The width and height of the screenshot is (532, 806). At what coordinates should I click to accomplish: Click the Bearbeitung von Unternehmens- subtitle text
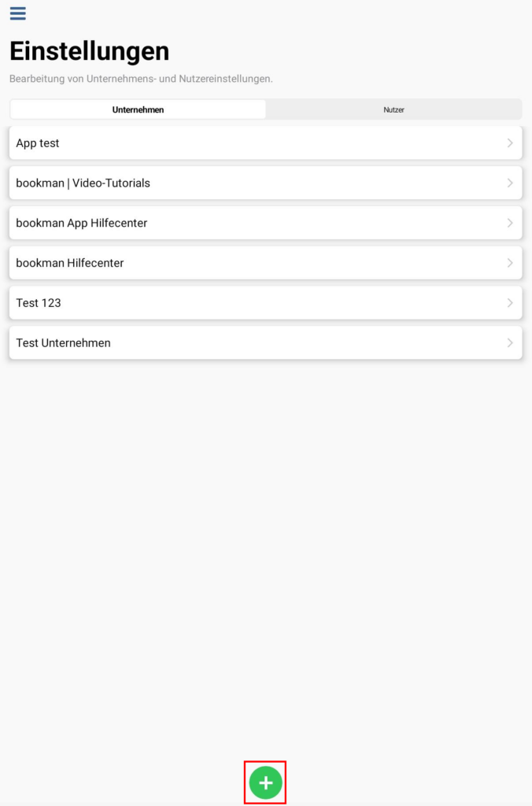pyautogui.click(x=141, y=79)
